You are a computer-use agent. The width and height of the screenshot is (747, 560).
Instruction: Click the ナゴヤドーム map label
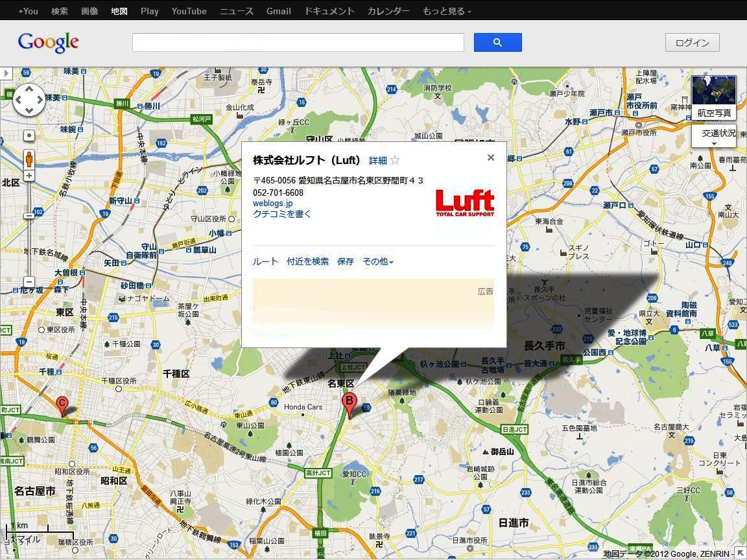148,299
